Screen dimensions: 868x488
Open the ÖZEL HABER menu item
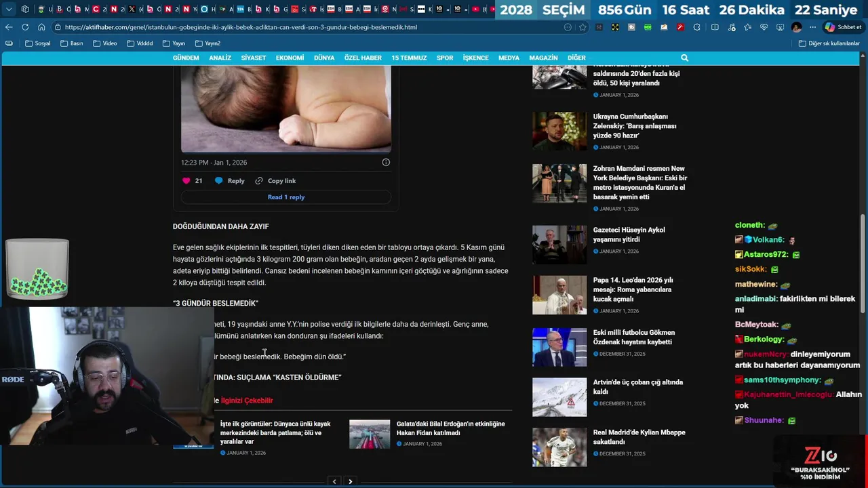tap(363, 58)
